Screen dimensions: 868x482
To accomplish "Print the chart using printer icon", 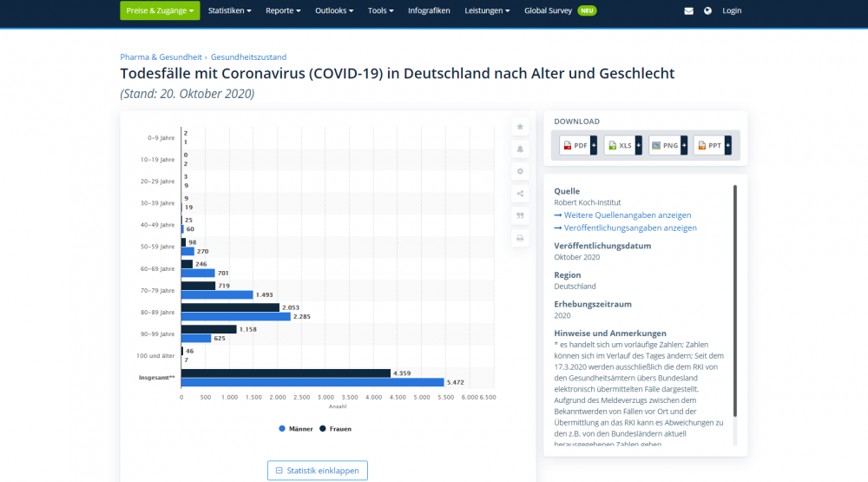I will [x=520, y=238].
